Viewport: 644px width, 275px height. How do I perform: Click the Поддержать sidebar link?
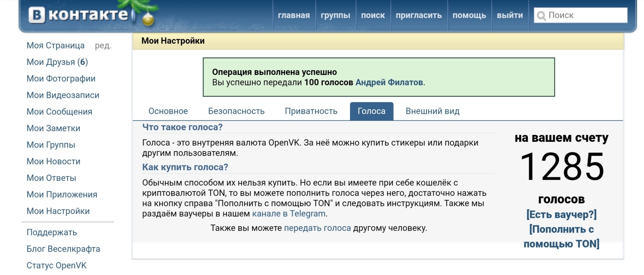[52, 232]
